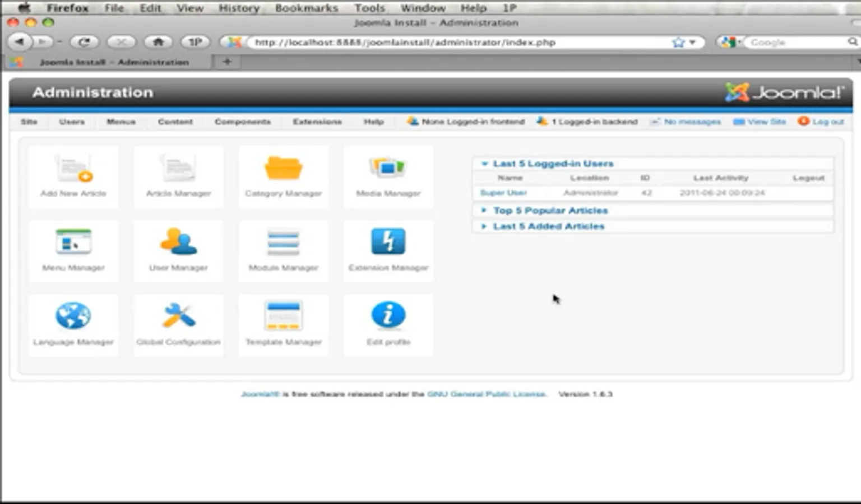Open a new tab with plus button
The image size is (861, 504).
(227, 62)
